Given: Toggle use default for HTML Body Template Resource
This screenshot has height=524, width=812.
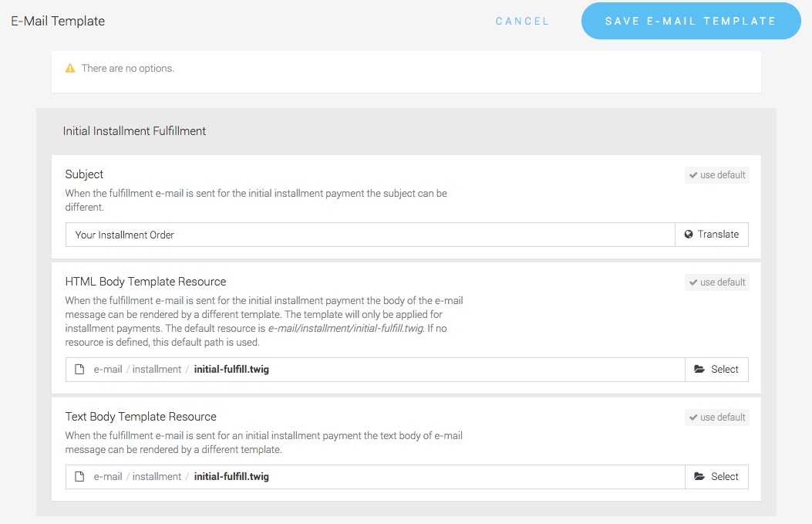Looking at the screenshot, I should click(x=717, y=282).
